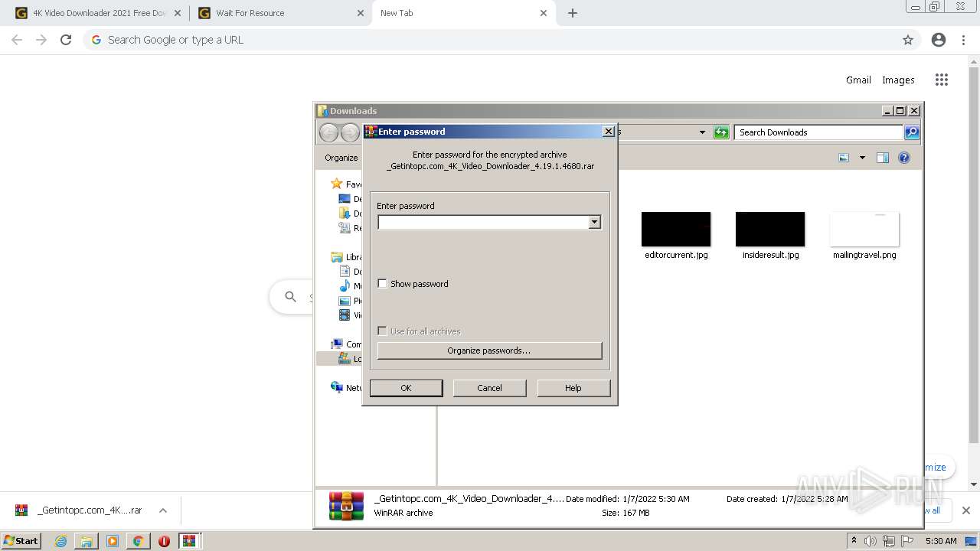980x551 pixels.
Task: Click the Recent Places icon under Favorites
Action: point(345,228)
